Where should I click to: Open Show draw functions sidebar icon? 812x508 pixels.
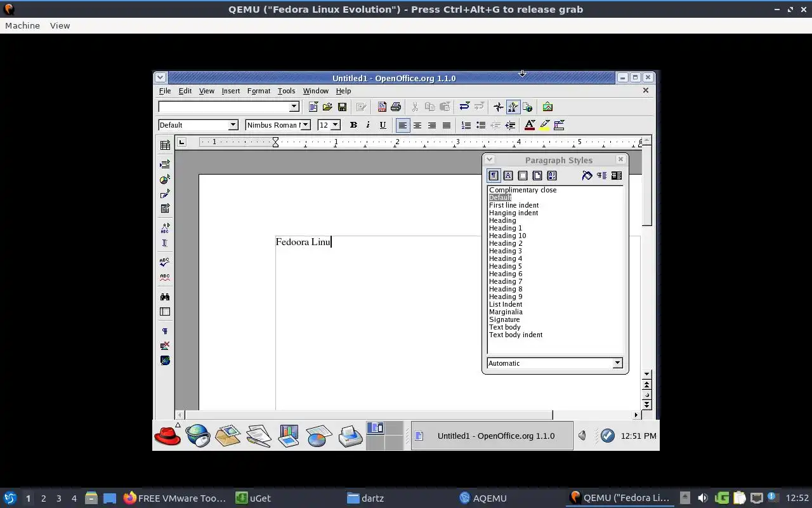pyautogui.click(x=165, y=194)
